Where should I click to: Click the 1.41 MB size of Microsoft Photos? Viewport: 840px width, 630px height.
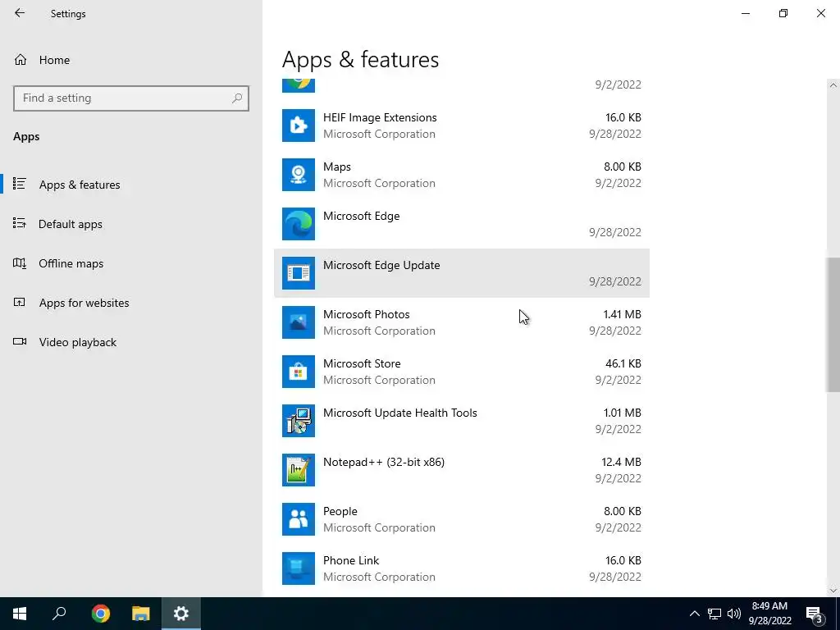[622, 314]
